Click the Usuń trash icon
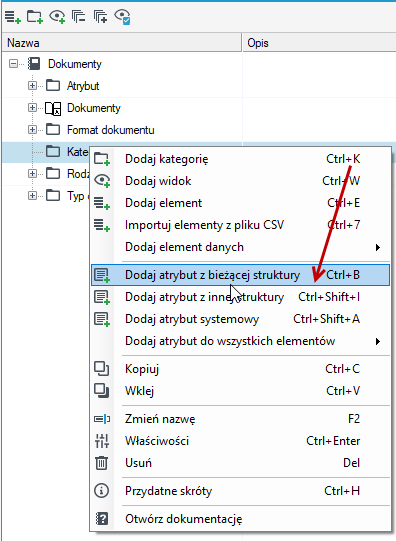Viewport: 396px width, 541px height. (x=101, y=463)
